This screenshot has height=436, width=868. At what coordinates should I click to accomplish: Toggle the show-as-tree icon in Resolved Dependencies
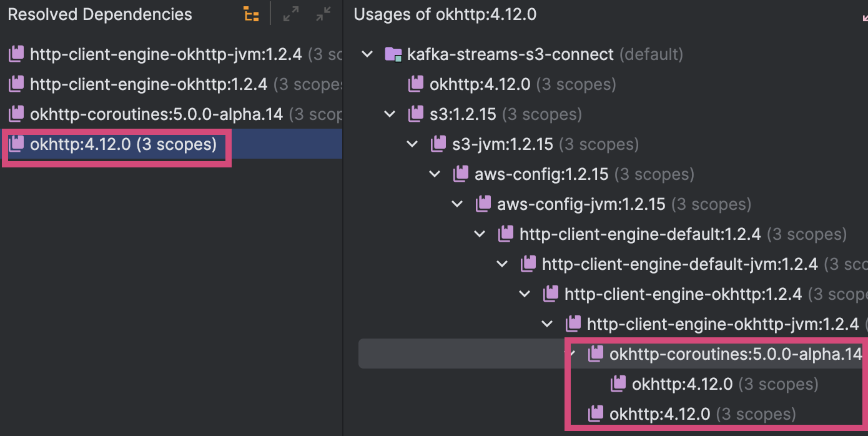(251, 15)
